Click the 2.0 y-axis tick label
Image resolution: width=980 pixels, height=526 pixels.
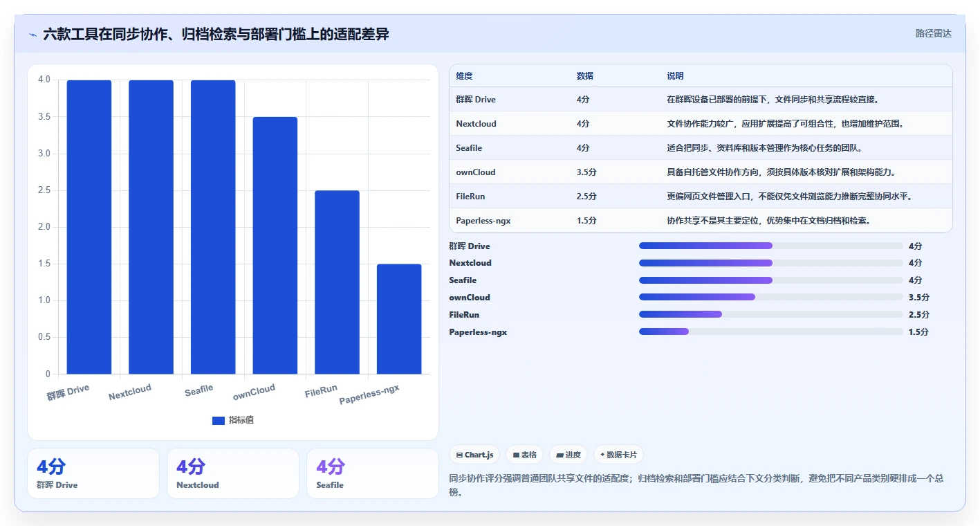click(44, 227)
